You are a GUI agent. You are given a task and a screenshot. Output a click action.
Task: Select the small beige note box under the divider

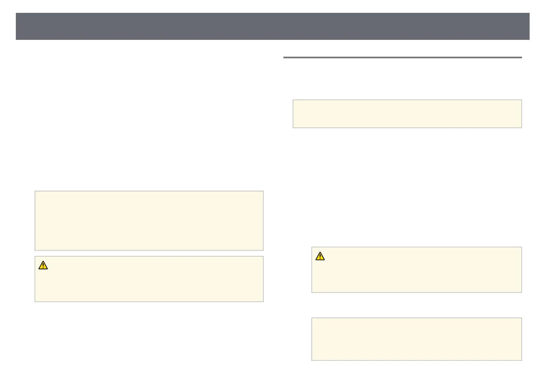(x=407, y=114)
